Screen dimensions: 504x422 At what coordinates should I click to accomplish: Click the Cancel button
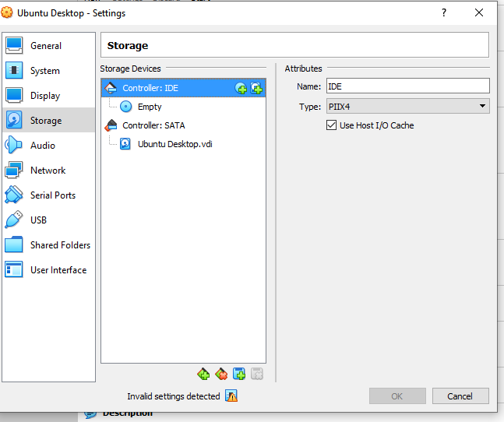pos(460,396)
